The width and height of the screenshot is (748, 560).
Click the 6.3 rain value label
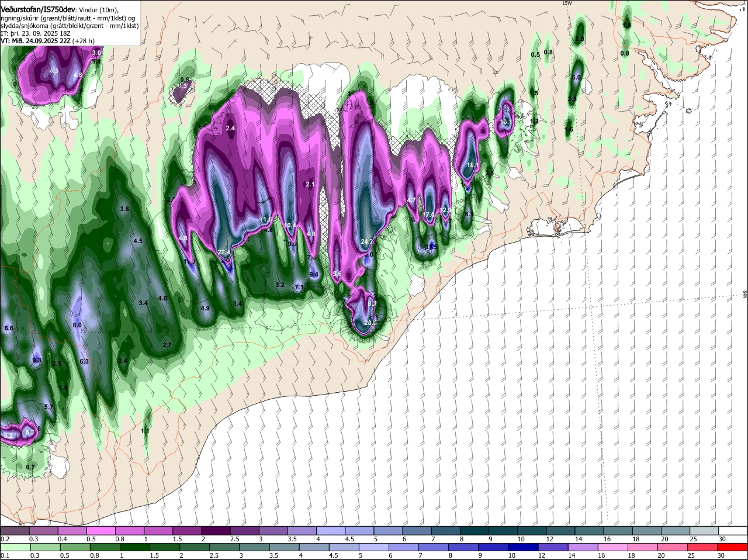point(84,361)
